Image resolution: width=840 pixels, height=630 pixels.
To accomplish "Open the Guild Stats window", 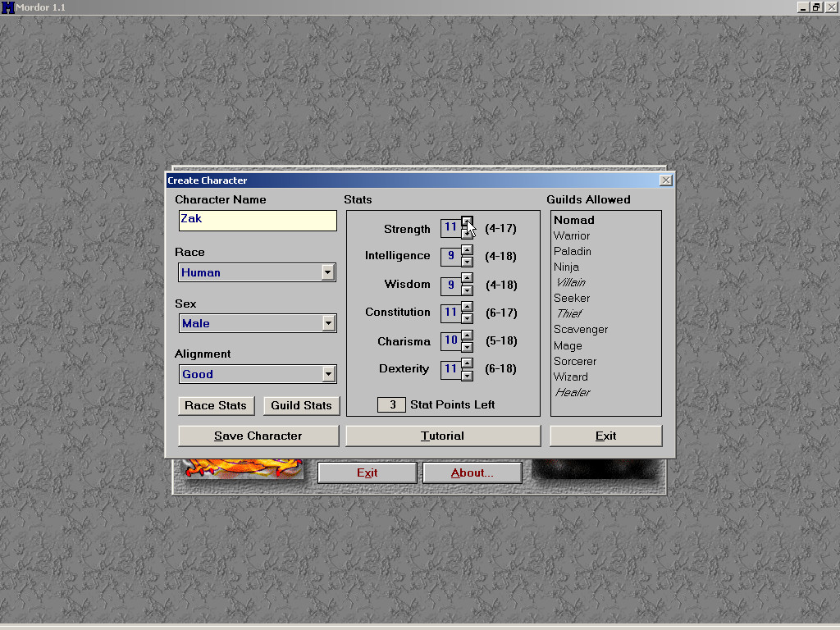I will tap(301, 405).
